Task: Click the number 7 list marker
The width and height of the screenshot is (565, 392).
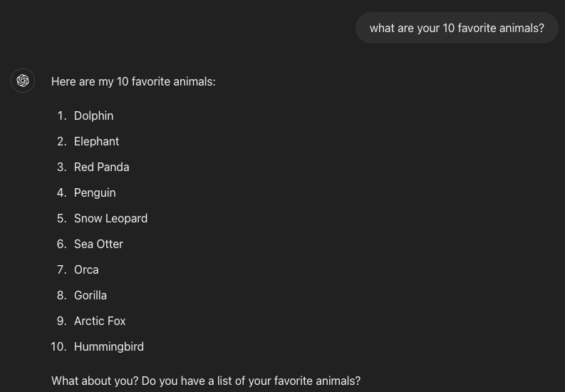Action: coord(62,269)
